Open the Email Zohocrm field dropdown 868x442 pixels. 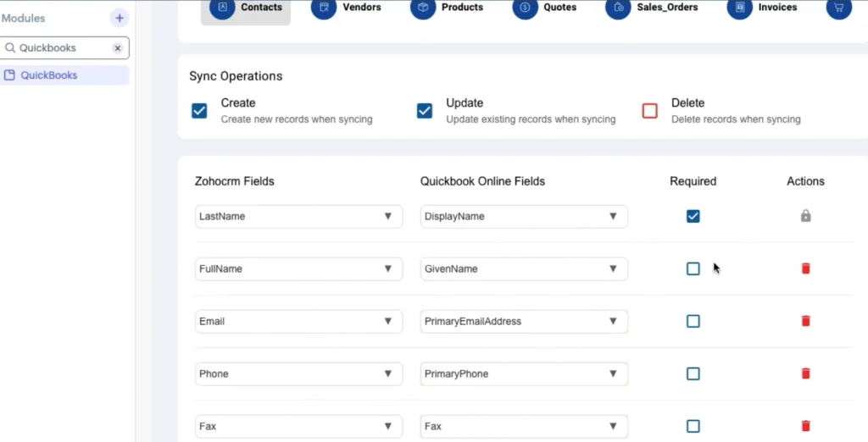pyautogui.click(x=299, y=322)
